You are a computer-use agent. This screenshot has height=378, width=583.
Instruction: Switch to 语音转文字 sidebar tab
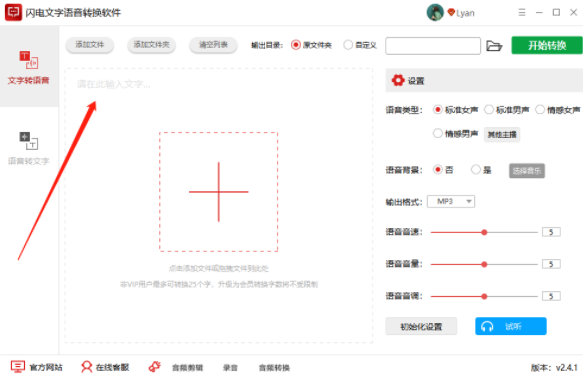(29, 148)
